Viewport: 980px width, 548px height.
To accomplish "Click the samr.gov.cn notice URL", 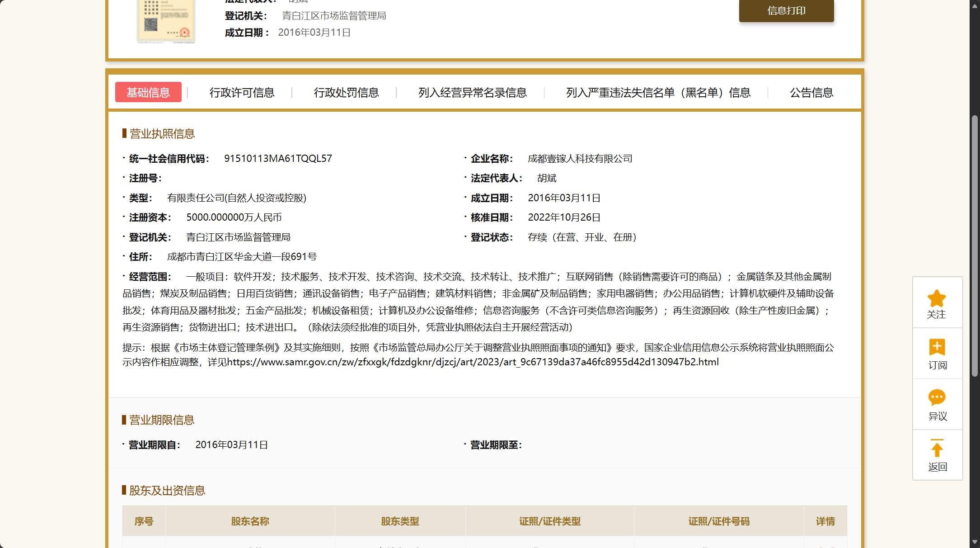I will click(x=473, y=362).
